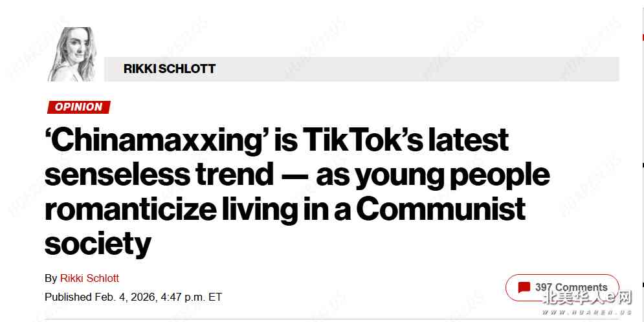644x322 pixels.
Task: Click the red speech bubble comment icon
Action: (x=524, y=288)
